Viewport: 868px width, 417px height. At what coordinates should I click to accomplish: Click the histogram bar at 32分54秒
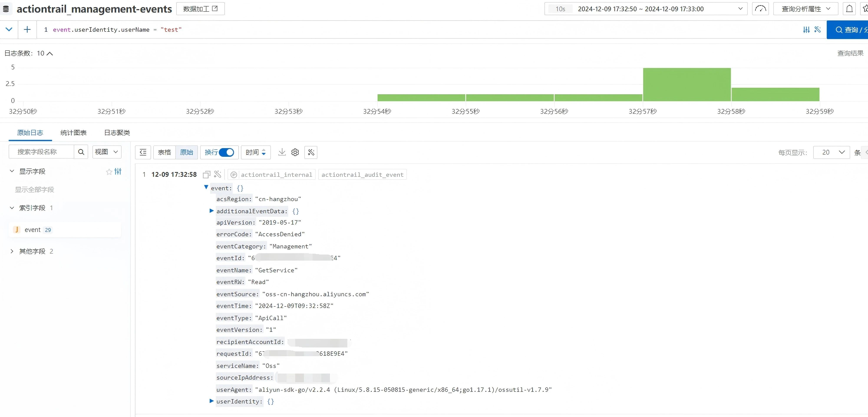pyautogui.click(x=421, y=98)
